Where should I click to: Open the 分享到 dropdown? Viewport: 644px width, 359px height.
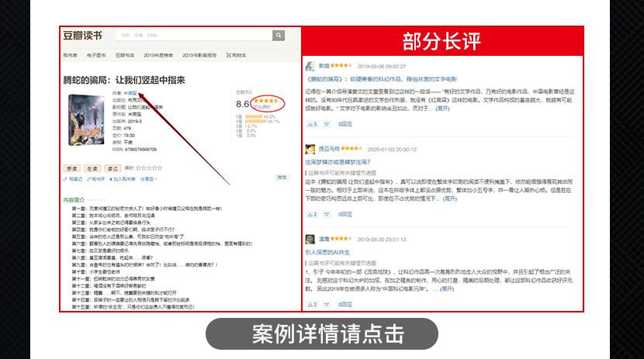coord(146,179)
